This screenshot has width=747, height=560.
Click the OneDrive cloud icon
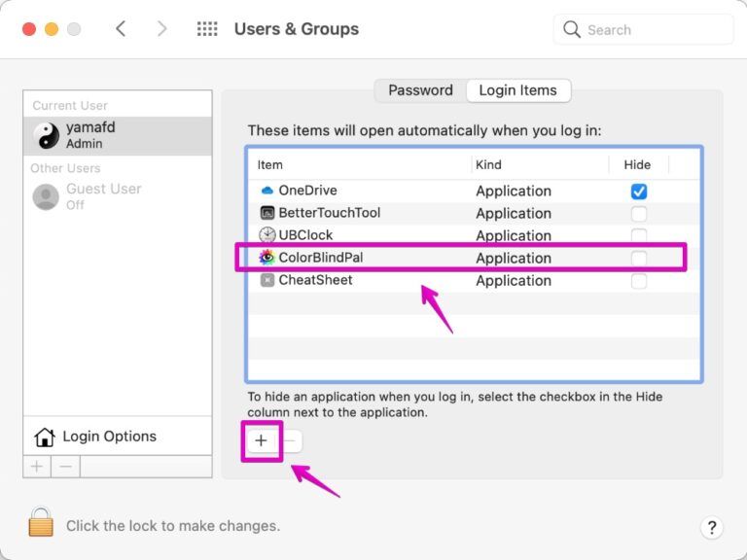click(x=267, y=191)
